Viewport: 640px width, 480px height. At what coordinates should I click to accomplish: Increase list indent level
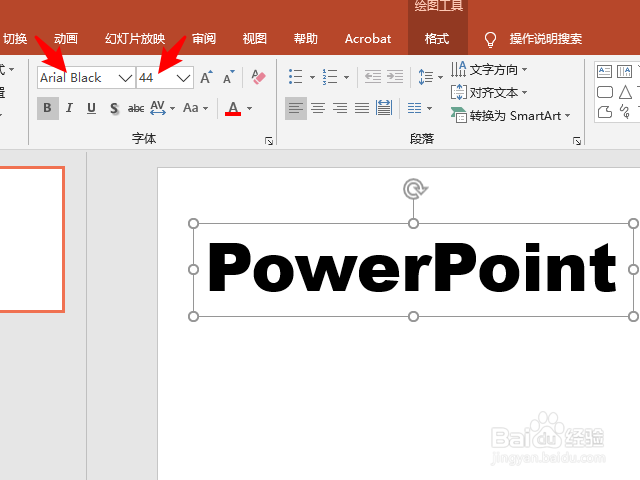[395, 77]
